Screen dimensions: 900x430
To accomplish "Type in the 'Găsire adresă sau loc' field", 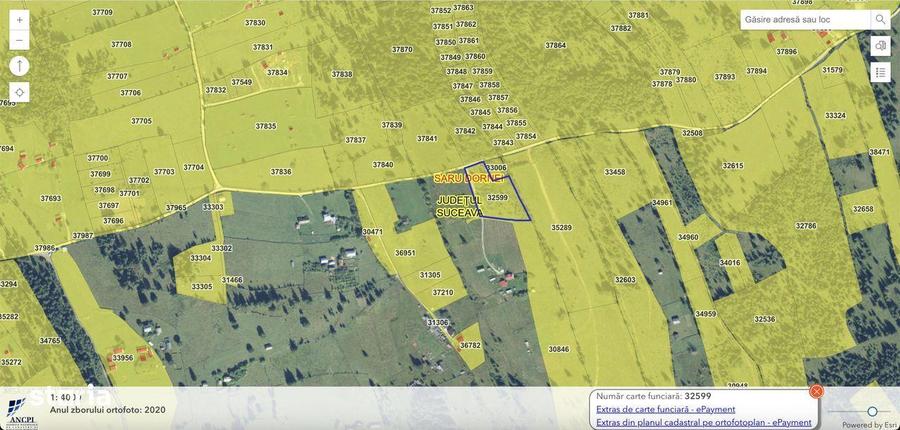I will pos(805,20).
